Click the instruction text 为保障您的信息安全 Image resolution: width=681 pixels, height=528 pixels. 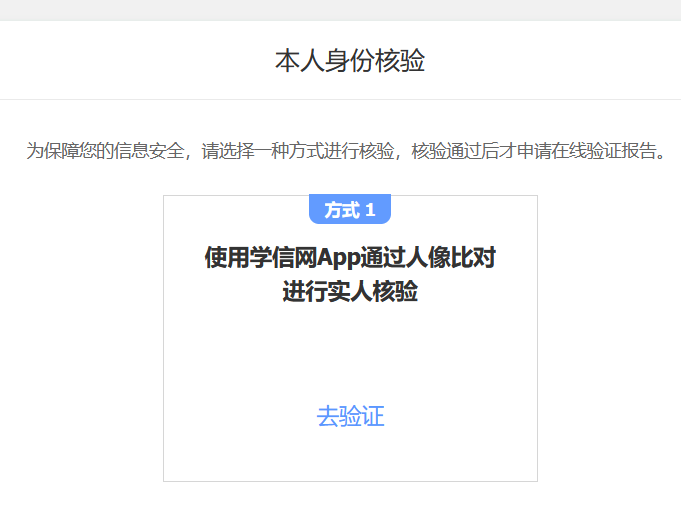point(106,151)
